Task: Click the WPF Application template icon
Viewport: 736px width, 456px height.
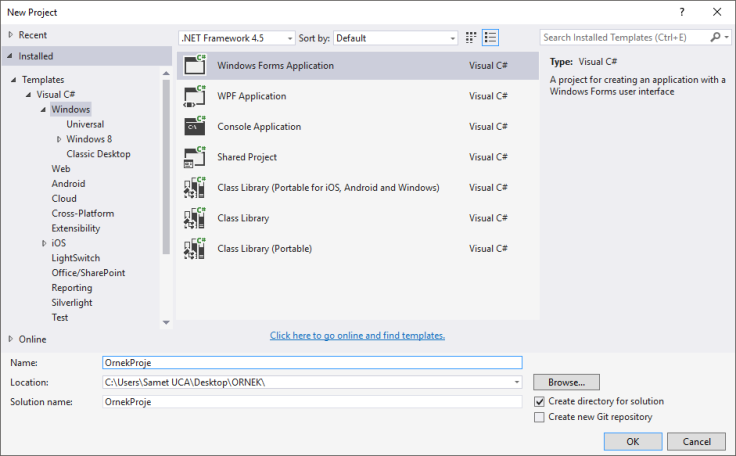Action: [x=195, y=96]
